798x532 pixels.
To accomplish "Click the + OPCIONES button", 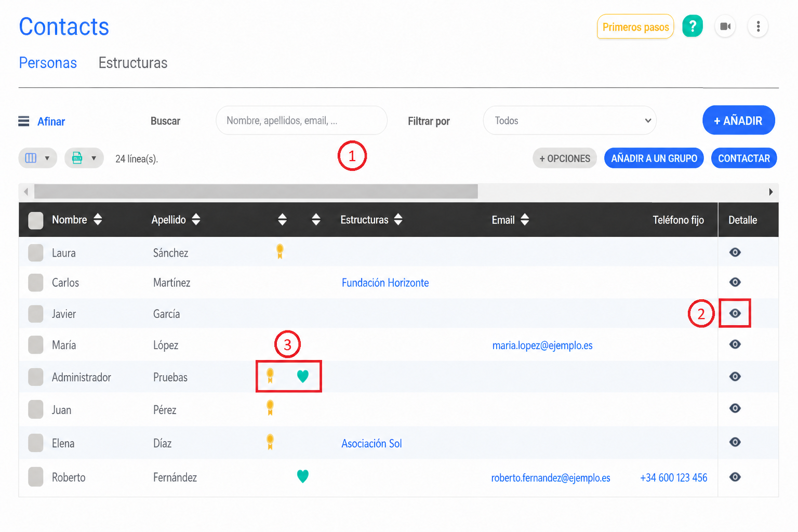I will [565, 158].
